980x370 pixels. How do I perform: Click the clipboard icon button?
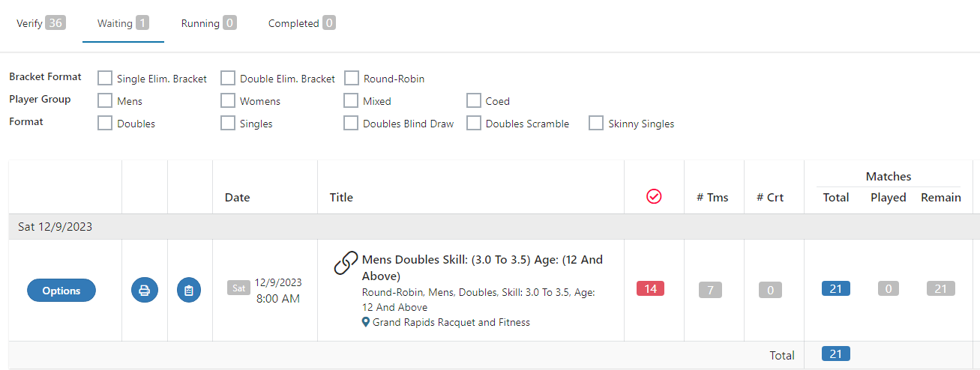tap(189, 290)
